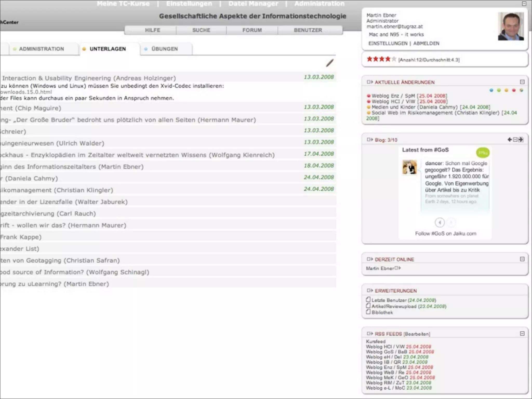532x399 pixels.
Task: Click next blog arrow in Blog panel header
Action: [521, 140]
